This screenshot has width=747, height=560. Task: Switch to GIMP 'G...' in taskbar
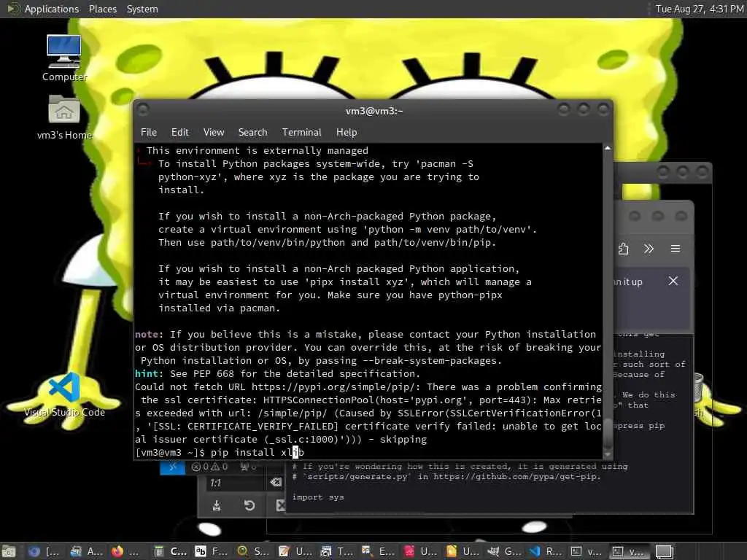point(504,551)
